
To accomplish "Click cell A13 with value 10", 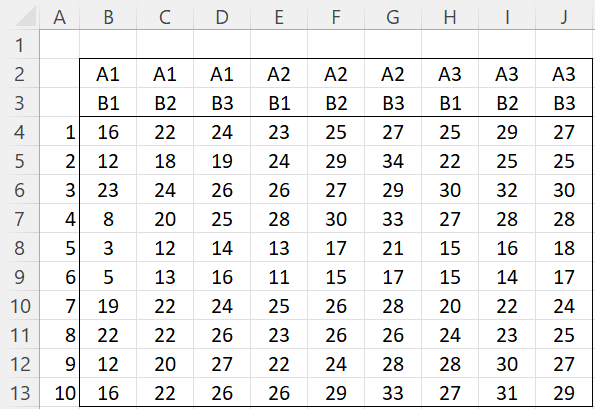I will [60, 392].
